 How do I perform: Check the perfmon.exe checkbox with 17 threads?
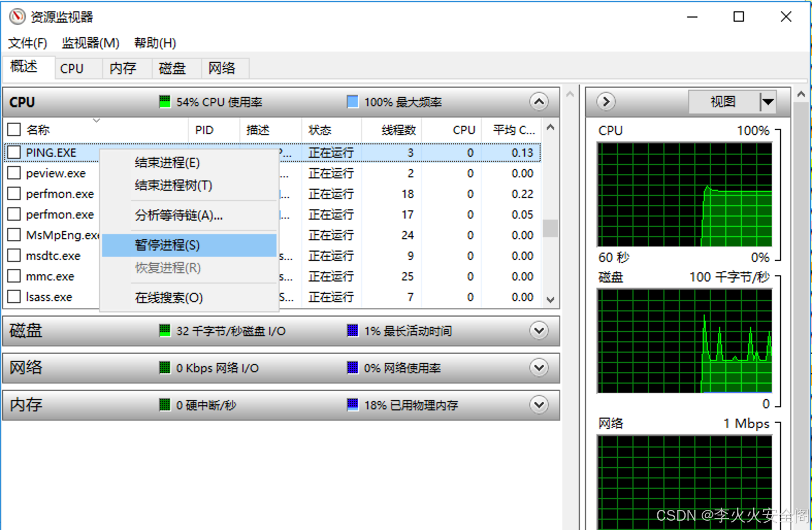click(14, 214)
